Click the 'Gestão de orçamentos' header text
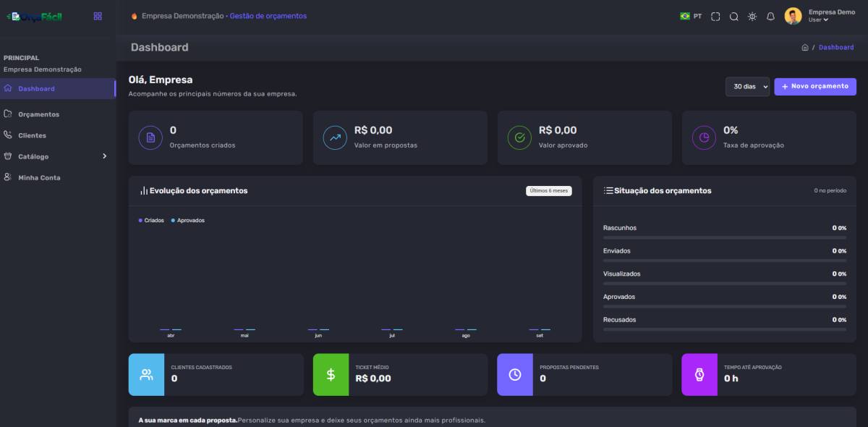 tap(268, 16)
